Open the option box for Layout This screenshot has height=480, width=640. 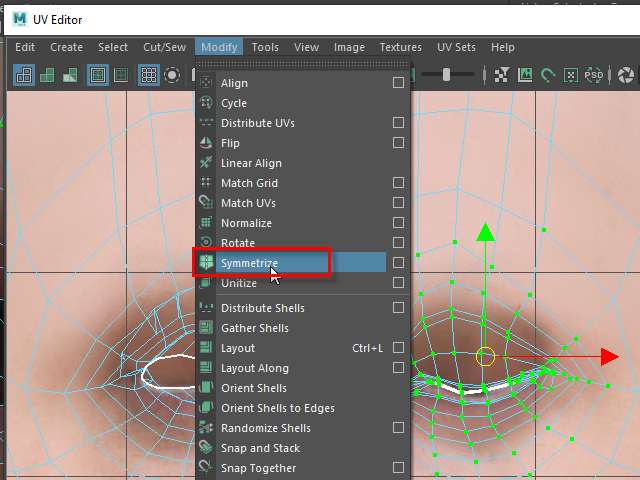(398, 348)
